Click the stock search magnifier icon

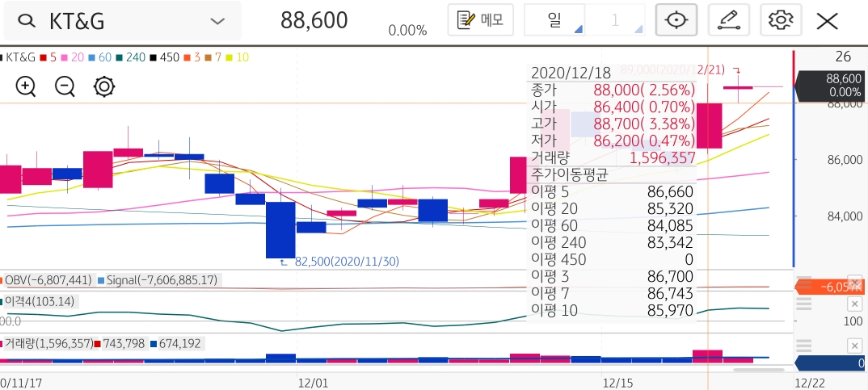coord(26,21)
